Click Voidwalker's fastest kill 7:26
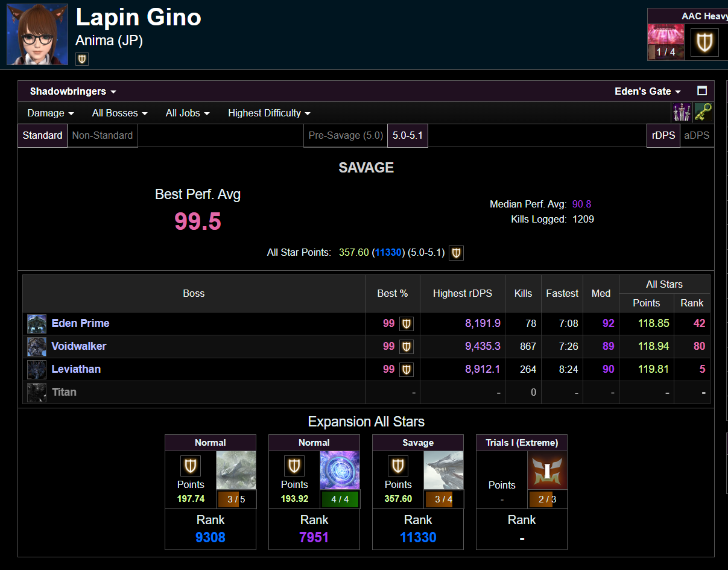 point(568,346)
